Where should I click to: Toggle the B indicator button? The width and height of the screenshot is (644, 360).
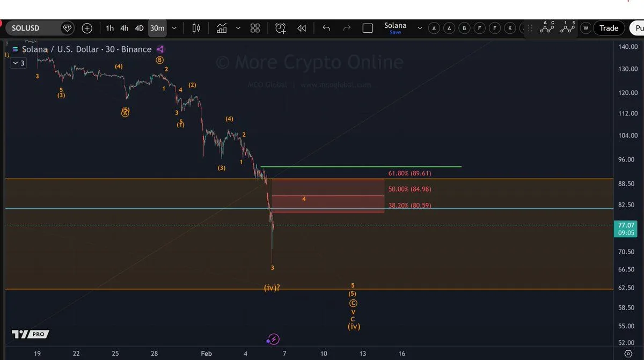[x=464, y=28]
